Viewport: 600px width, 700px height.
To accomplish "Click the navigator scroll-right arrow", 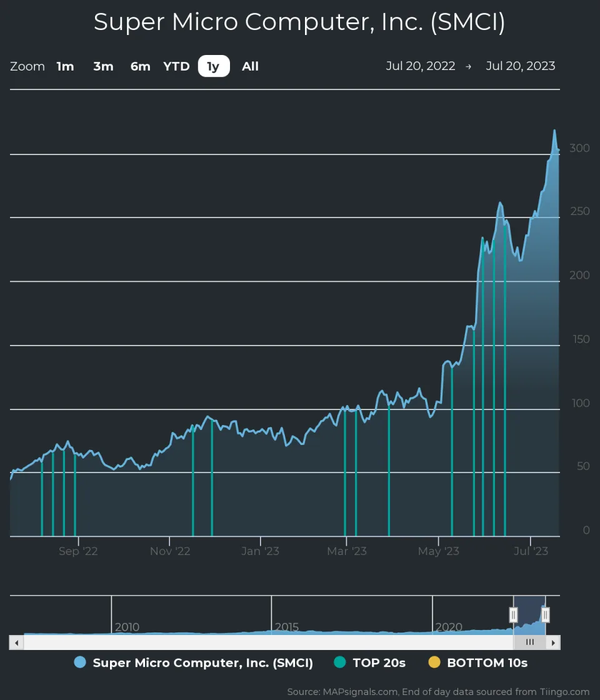I will (x=553, y=643).
